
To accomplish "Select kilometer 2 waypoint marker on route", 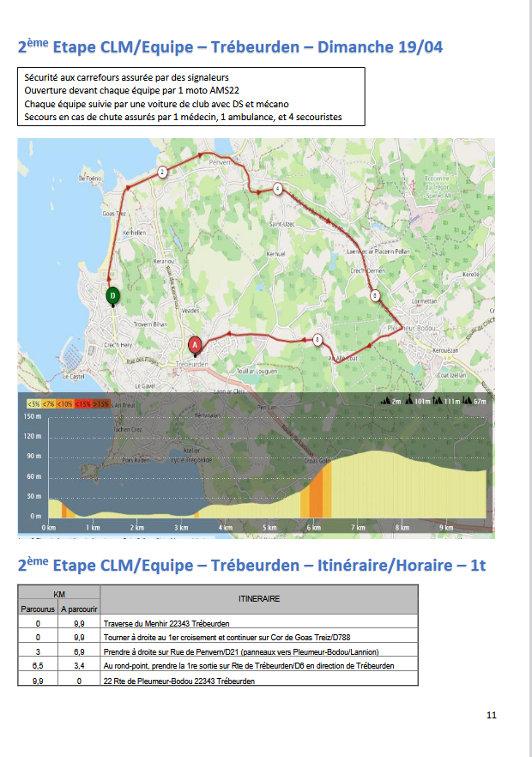I will [x=162, y=172].
